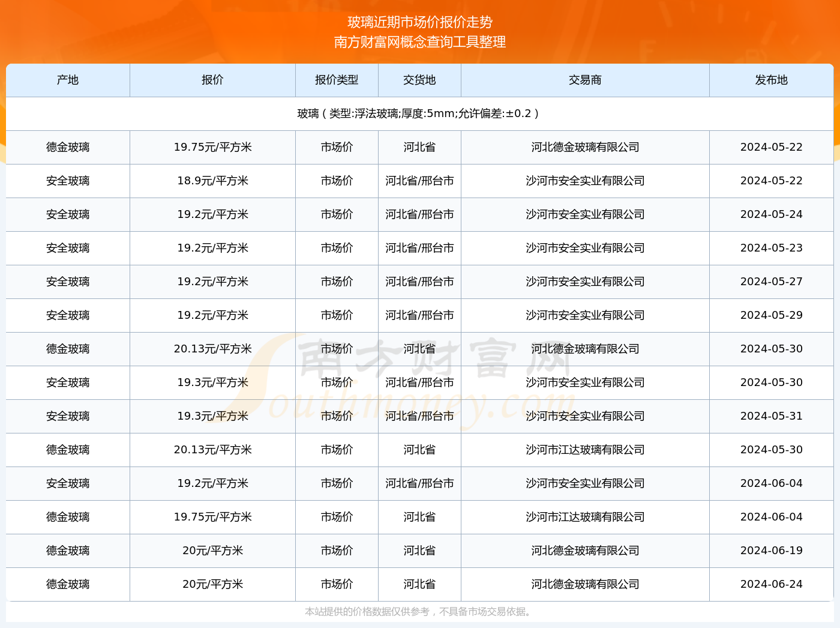Click 沙河市安全实业有限公司 in the 18.9元 row
840x628 pixels.
pyautogui.click(x=585, y=181)
